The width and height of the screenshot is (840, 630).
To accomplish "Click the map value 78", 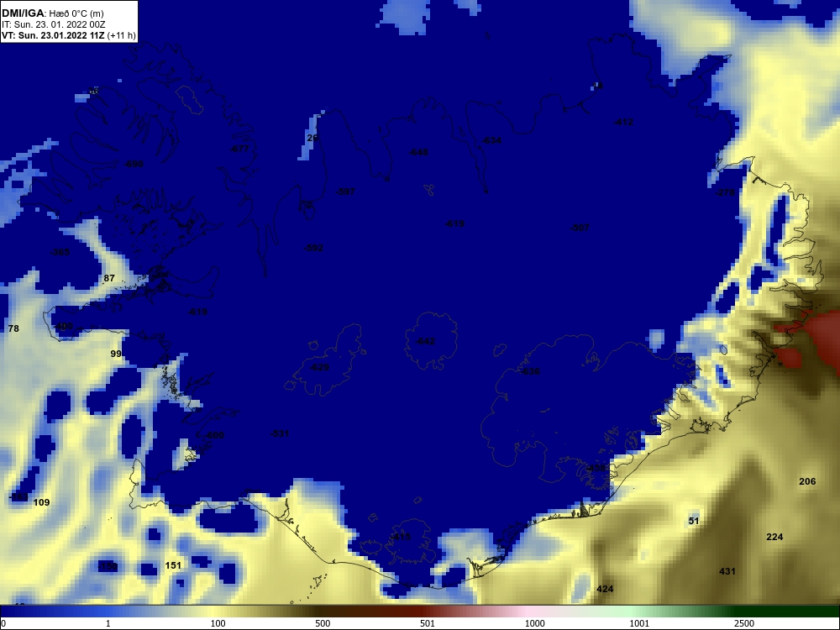I will point(13,328).
